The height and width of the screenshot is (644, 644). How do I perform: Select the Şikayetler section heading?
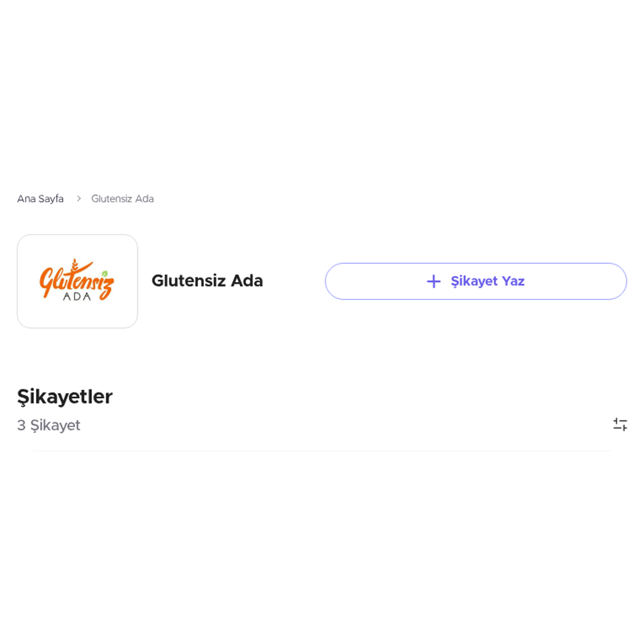tap(65, 397)
